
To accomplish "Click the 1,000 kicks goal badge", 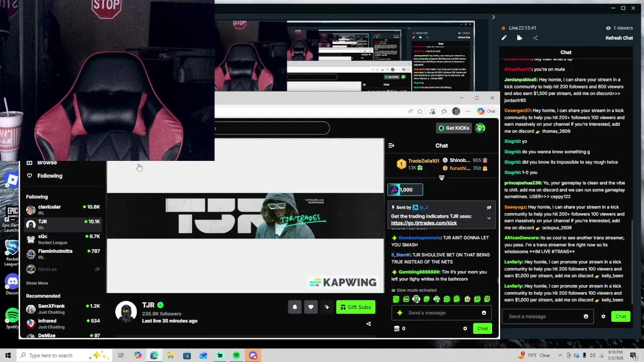I will click(x=405, y=190).
